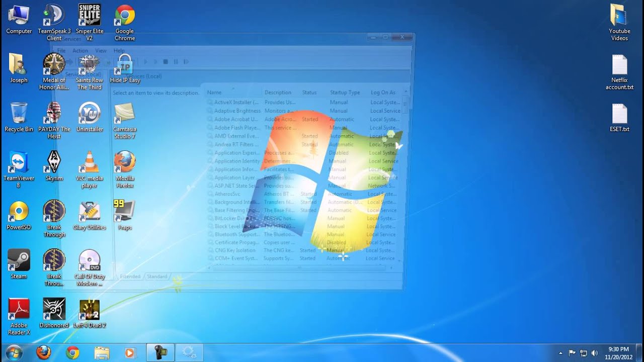Viewport: 644px width, 362px height.
Task: Select the Sniper Elite V2 shortcut
Action: pyautogui.click(x=89, y=23)
